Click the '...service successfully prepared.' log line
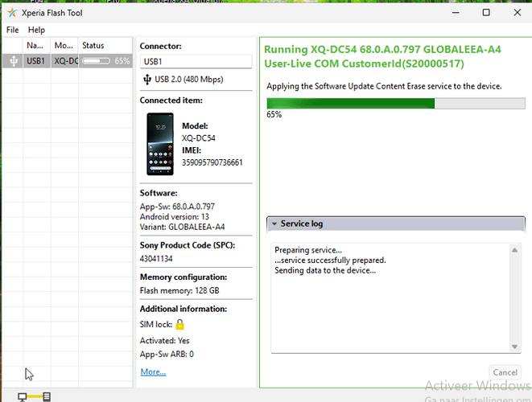This screenshot has width=532, height=402. 330,260
